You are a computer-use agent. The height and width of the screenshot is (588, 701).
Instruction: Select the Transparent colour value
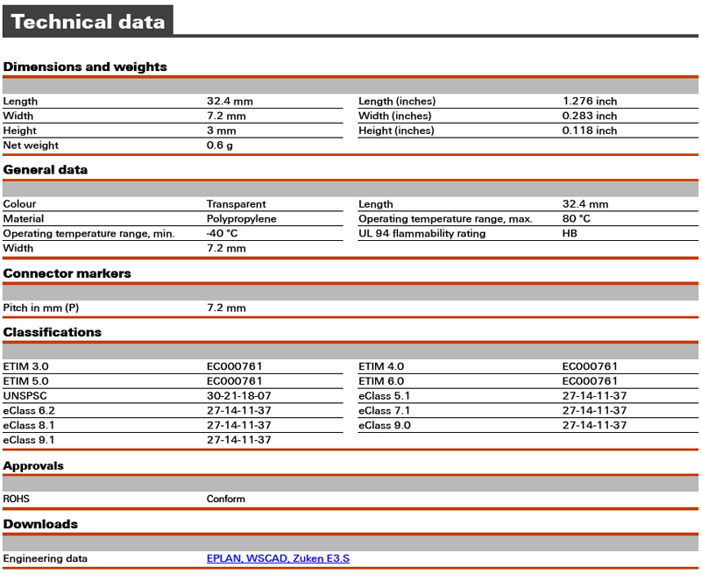point(237,204)
